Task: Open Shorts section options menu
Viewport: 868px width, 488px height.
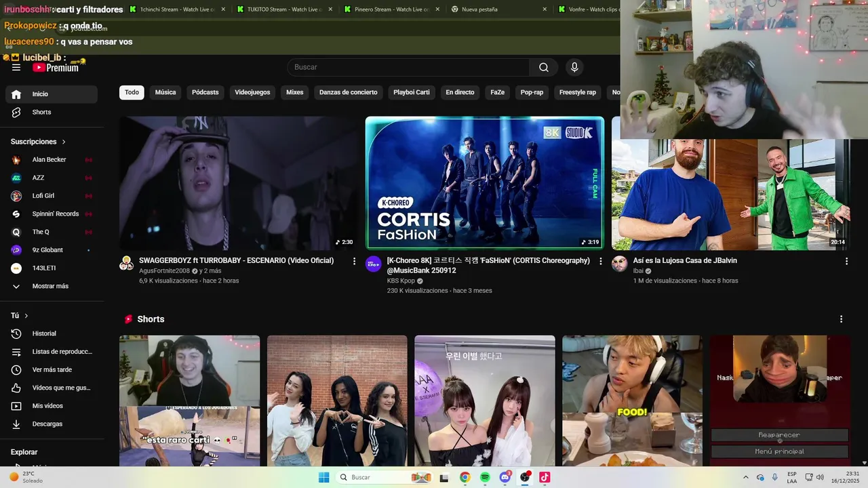Action: click(x=842, y=319)
